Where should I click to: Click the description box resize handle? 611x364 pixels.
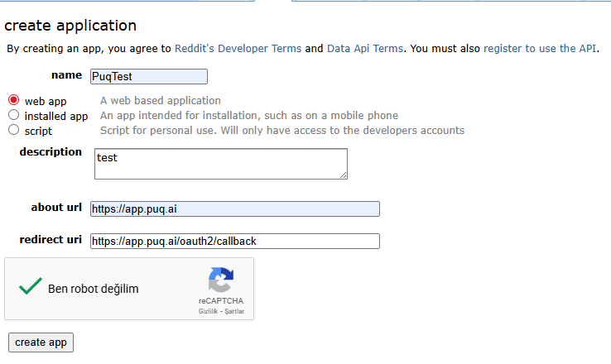pyautogui.click(x=343, y=175)
